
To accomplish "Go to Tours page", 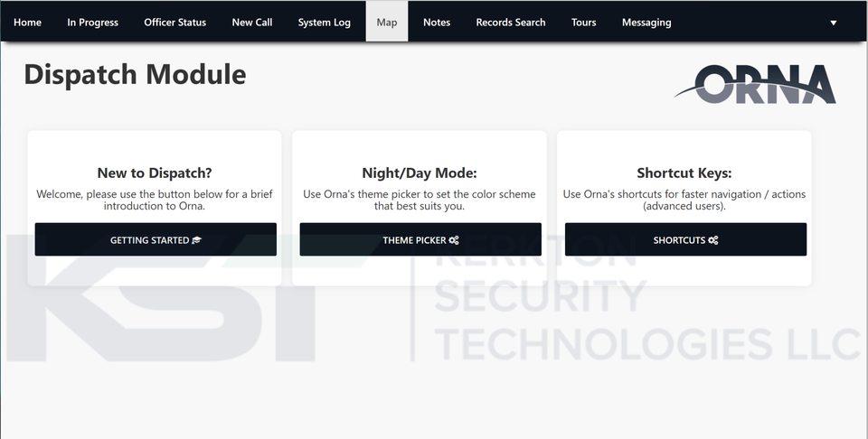I will pyautogui.click(x=583, y=22).
